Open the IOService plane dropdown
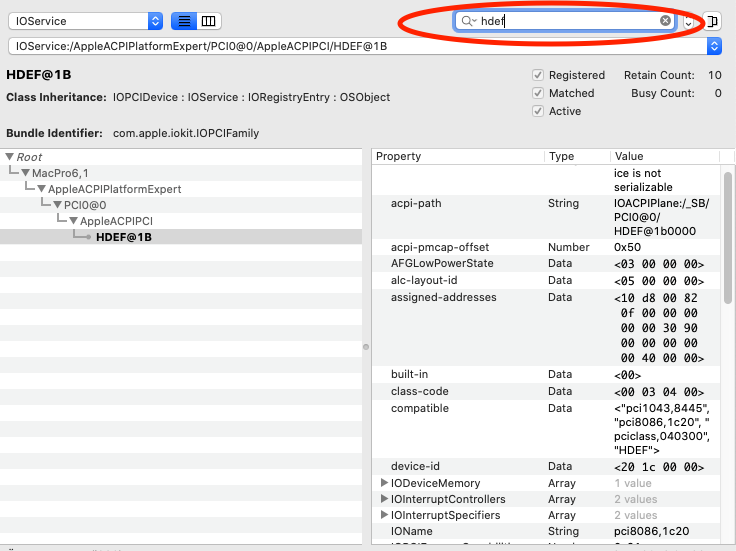 click(x=85, y=21)
